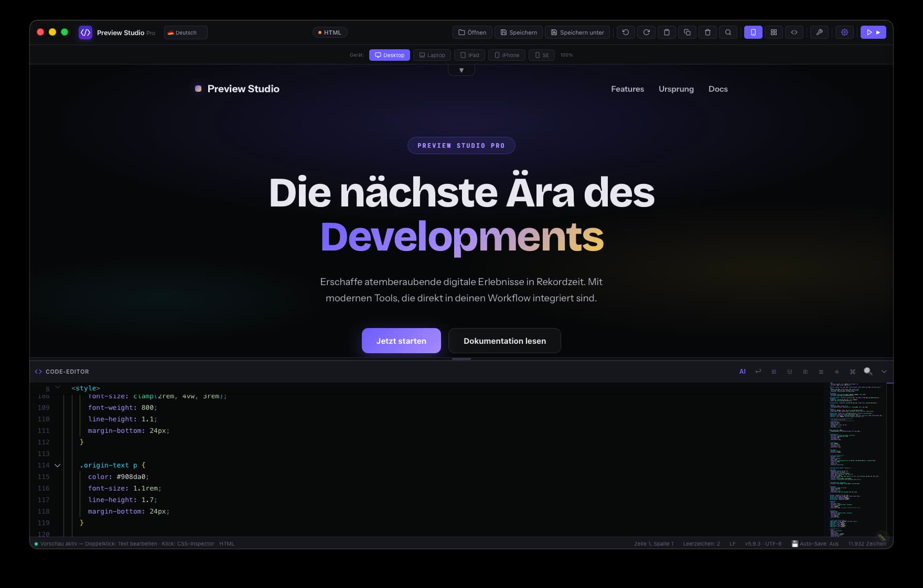Image resolution: width=923 pixels, height=588 pixels.
Task: Open the Docs nav link
Action: (x=718, y=89)
